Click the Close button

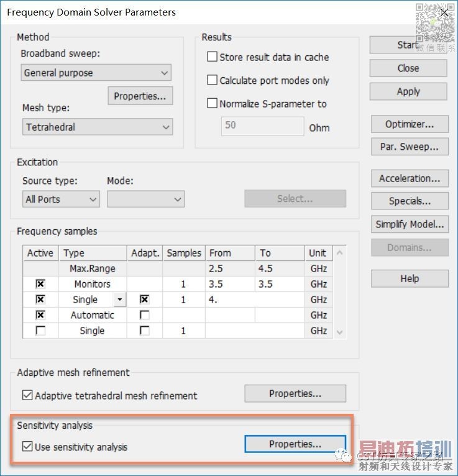click(x=408, y=68)
